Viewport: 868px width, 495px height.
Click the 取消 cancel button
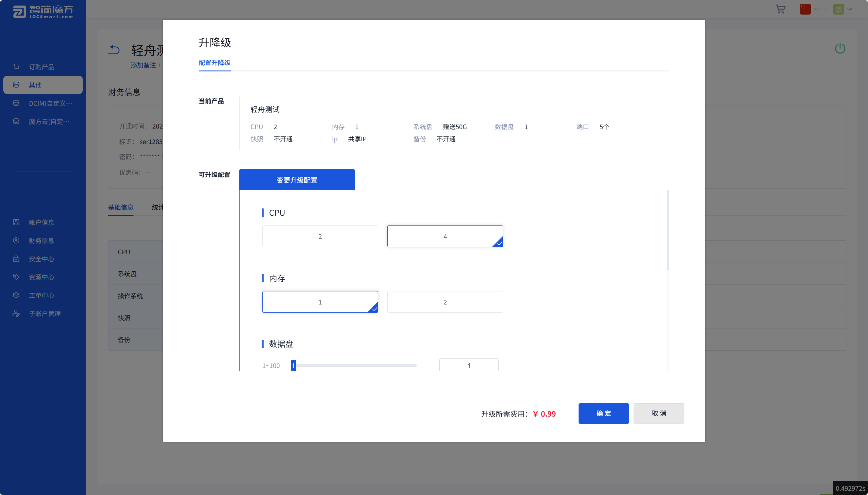659,413
